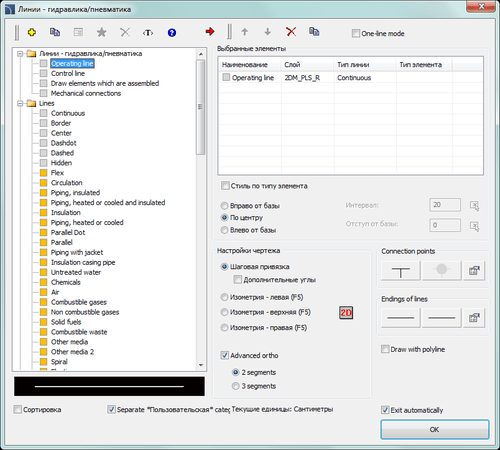Toggle the Advanced ortho checkbox
The width and height of the screenshot is (500, 450).
[225, 355]
